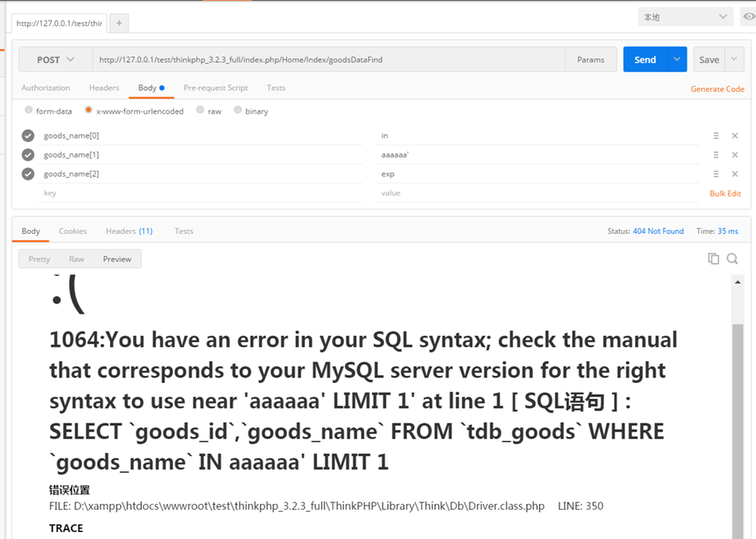Image resolution: width=756 pixels, height=539 pixels.
Task: Expand the Save button dropdown arrow
Action: click(x=734, y=59)
